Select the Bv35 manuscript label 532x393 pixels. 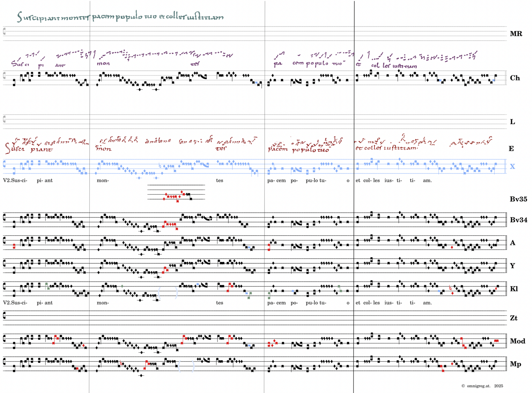518,199
